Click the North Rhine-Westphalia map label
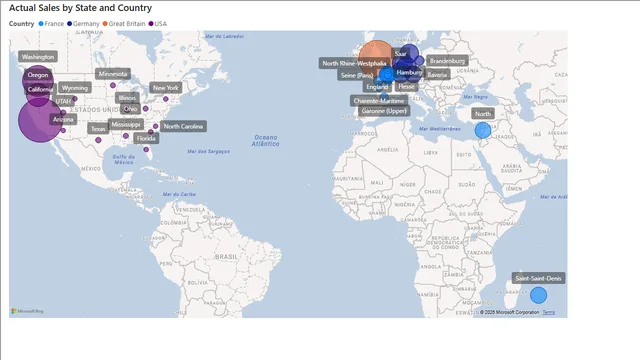The width and height of the screenshot is (640, 360). (x=354, y=63)
